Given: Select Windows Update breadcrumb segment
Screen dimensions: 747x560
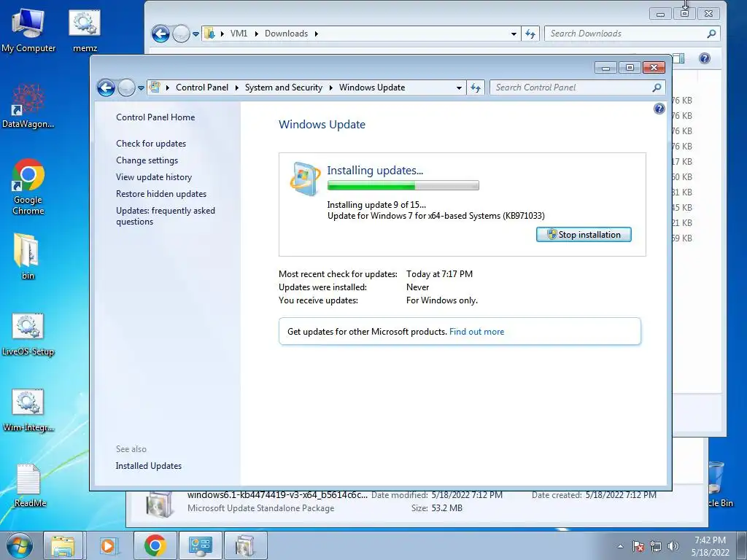Looking at the screenshot, I should pyautogui.click(x=372, y=87).
